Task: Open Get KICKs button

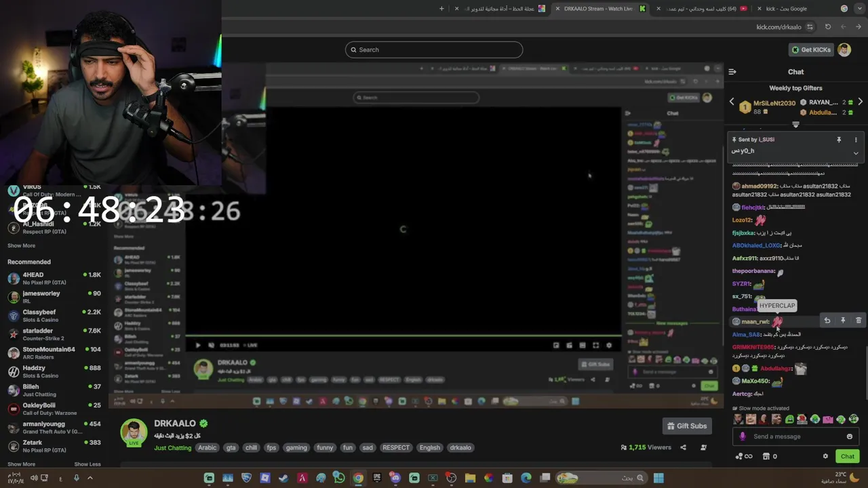Action: pos(811,49)
